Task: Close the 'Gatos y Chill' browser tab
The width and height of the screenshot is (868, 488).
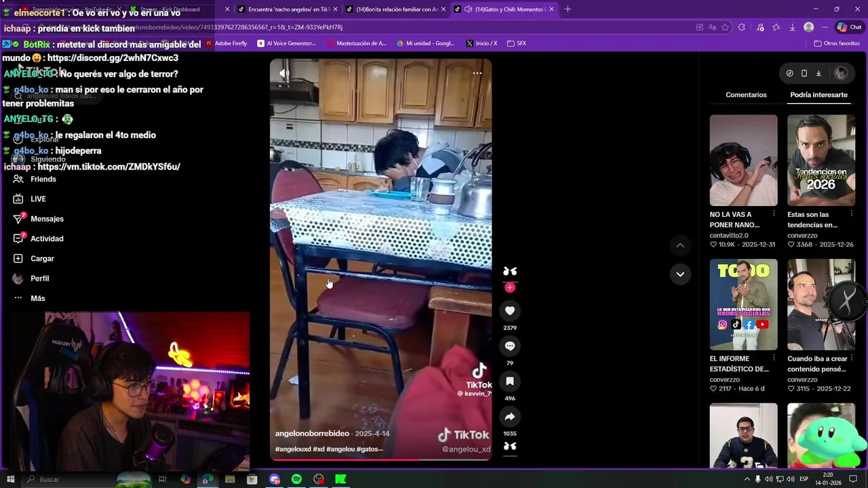Action: 551,9
